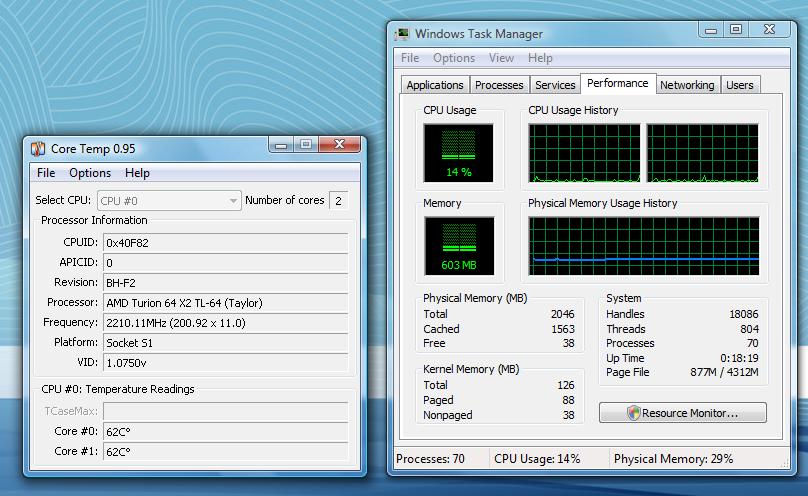Click status bar CPU Usage: 14%
The height and width of the screenshot is (496, 808).
(537, 459)
